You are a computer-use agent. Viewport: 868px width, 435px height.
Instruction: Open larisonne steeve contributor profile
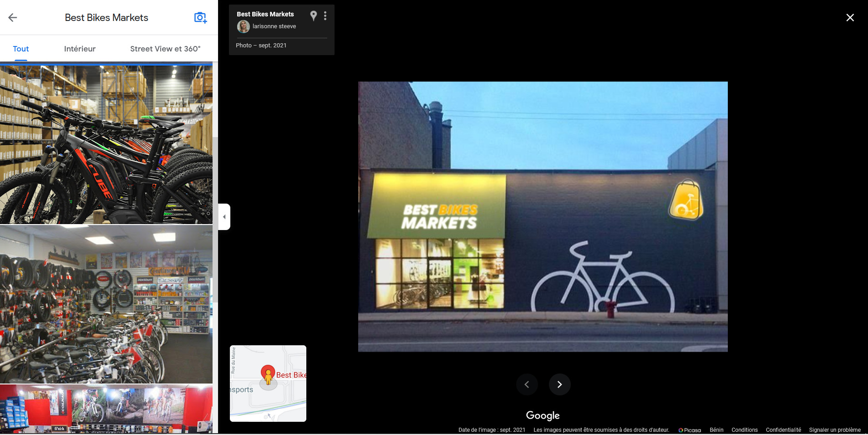[274, 26]
